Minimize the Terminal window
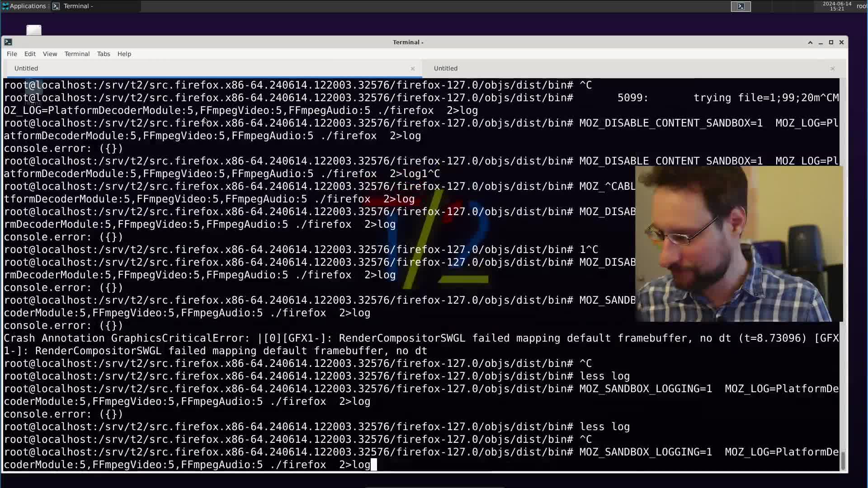Viewport: 868px width, 488px height. pyautogui.click(x=821, y=42)
